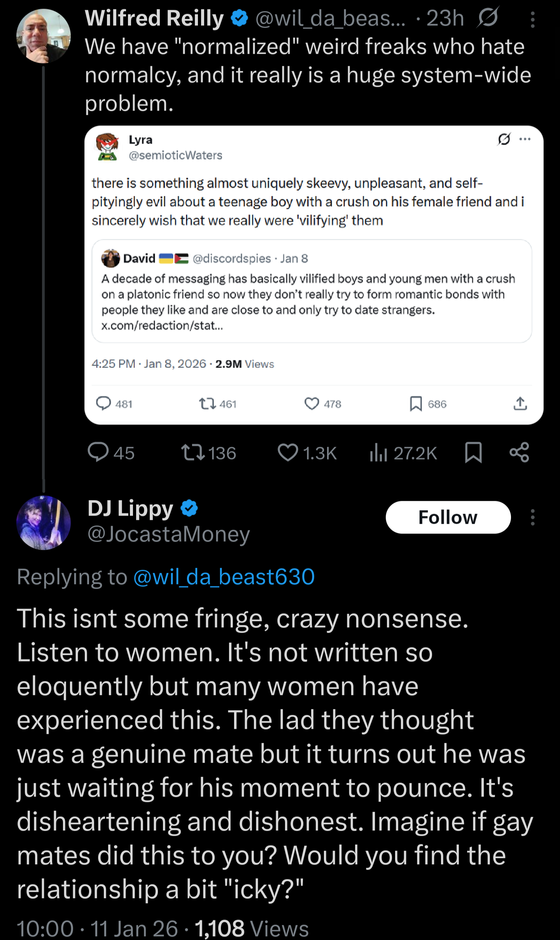Open David @discordspies nested quoted tweet
560x940 pixels.
pos(312,291)
